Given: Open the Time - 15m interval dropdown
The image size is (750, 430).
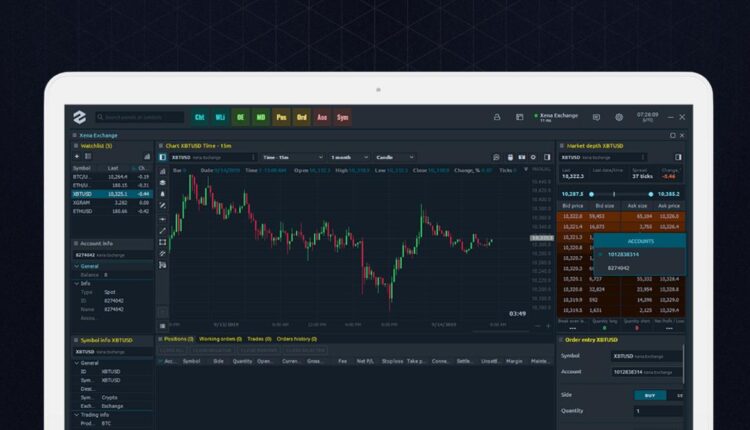Looking at the screenshot, I should pyautogui.click(x=288, y=157).
